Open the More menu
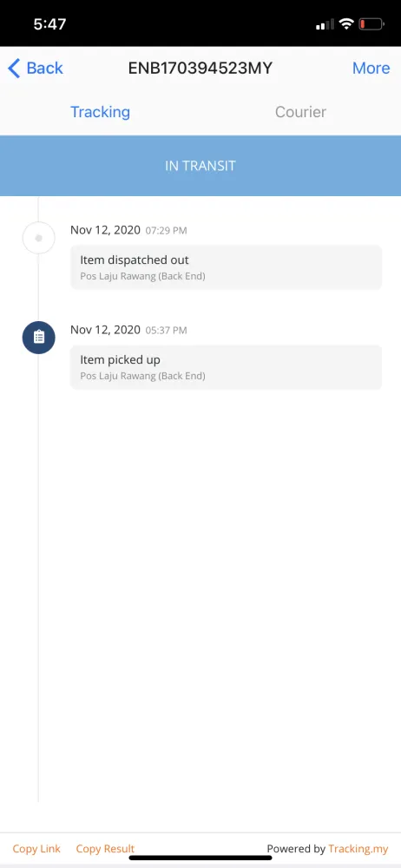 371,68
